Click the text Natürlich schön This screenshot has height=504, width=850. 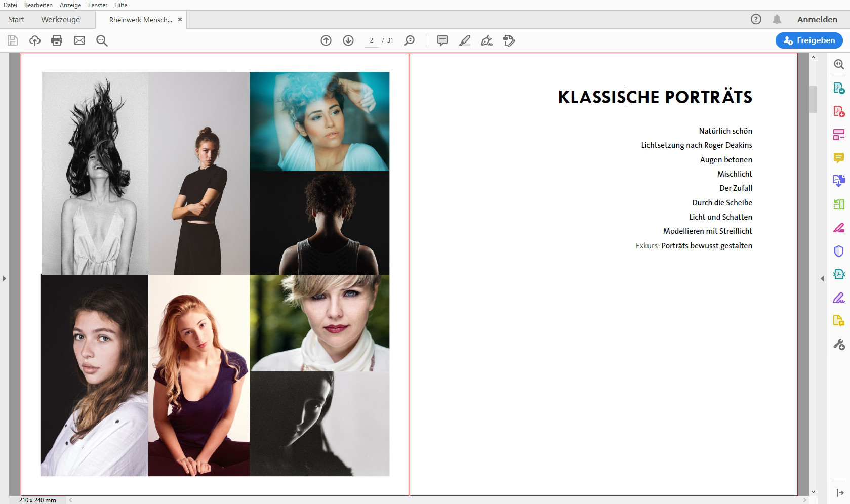pyautogui.click(x=725, y=131)
